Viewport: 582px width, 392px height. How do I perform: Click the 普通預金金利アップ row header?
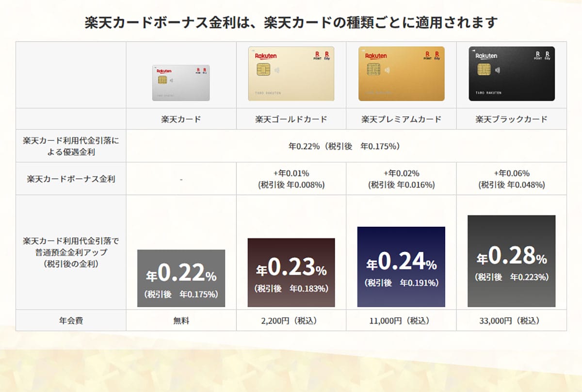(x=71, y=252)
